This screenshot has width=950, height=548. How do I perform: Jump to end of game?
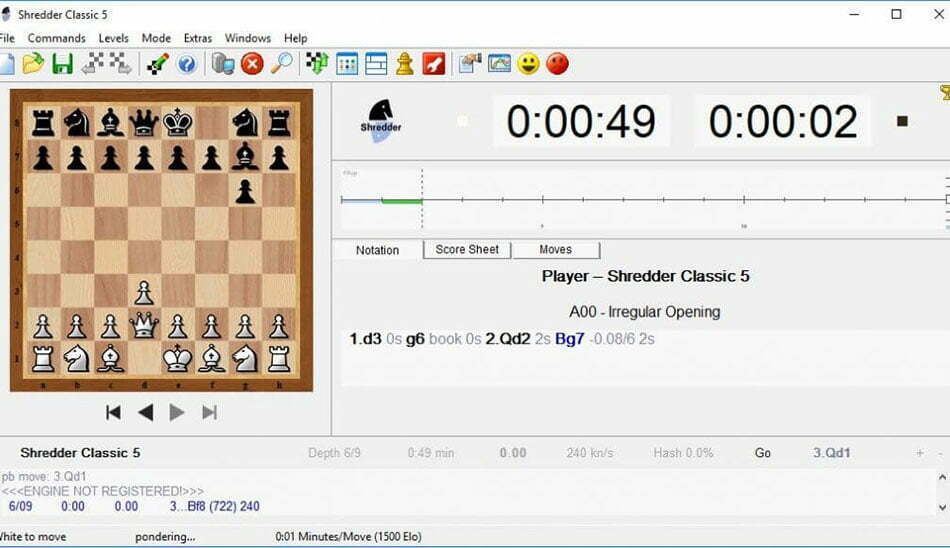(x=210, y=413)
